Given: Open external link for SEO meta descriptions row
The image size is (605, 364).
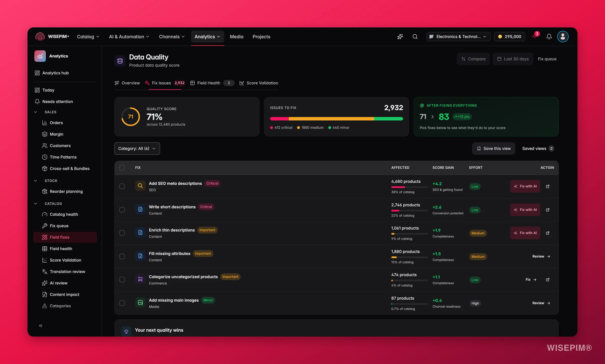Looking at the screenshot, I should tap(548, 186).
